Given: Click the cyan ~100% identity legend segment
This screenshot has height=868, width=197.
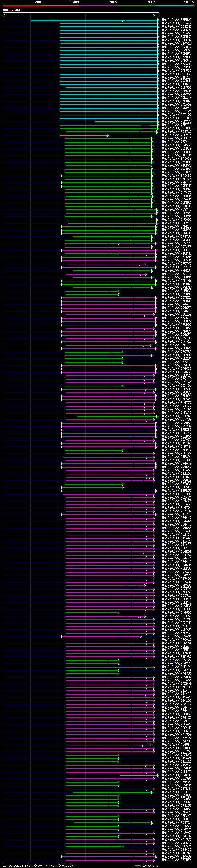Looking at the screenshot, I should pyautogui.click(x=175, y=6).
